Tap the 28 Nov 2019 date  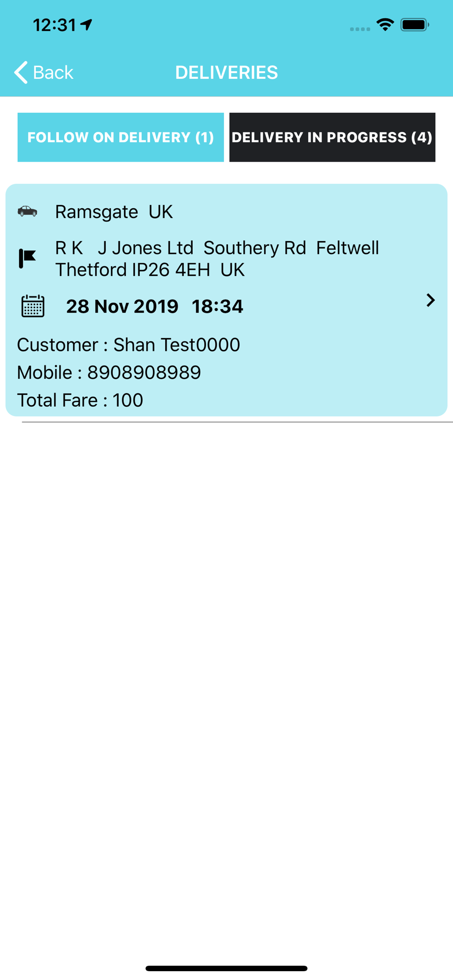pos(122,306)
